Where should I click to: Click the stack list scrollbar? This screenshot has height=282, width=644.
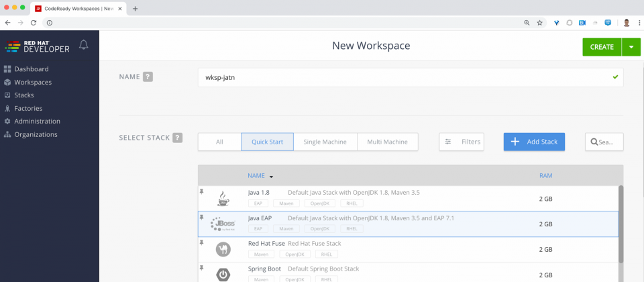coord(621,224)
